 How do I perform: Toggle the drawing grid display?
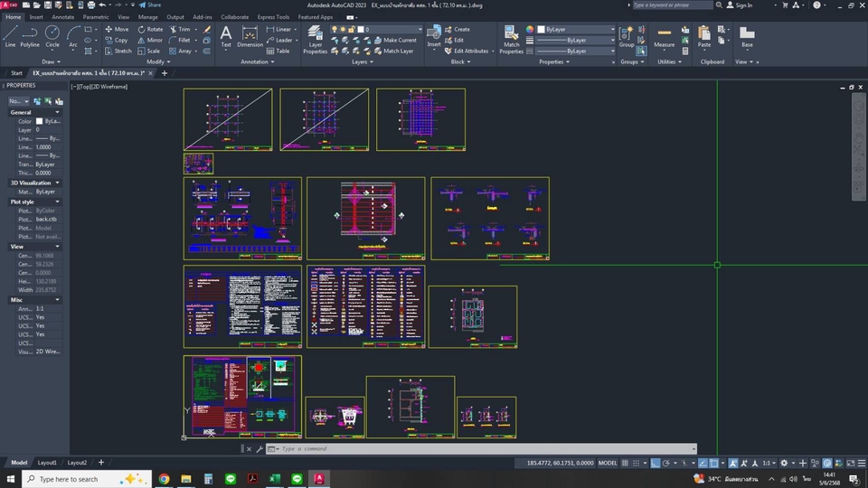click(625, 463)
